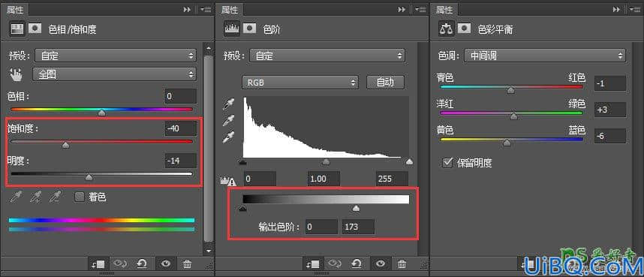Viewport: 644px width, 277px height.
Task: Click the 自动 auto levels button
Action: (385, 83)
